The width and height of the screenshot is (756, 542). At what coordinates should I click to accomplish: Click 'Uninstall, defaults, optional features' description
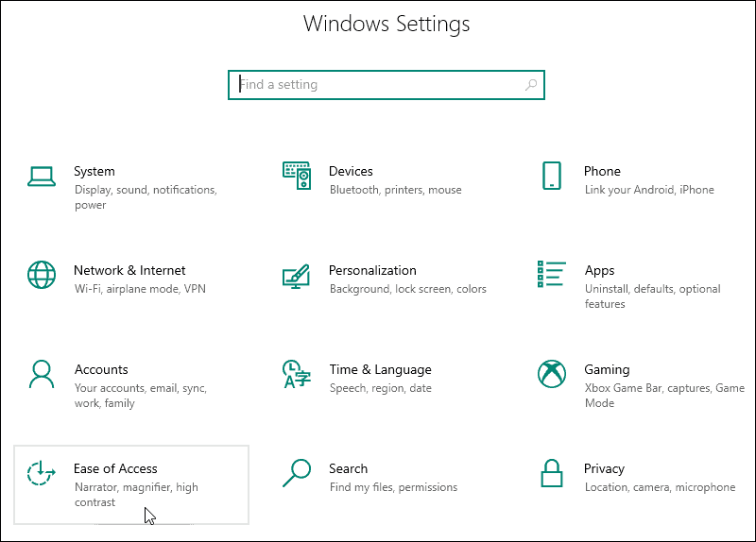coord(653,296)
